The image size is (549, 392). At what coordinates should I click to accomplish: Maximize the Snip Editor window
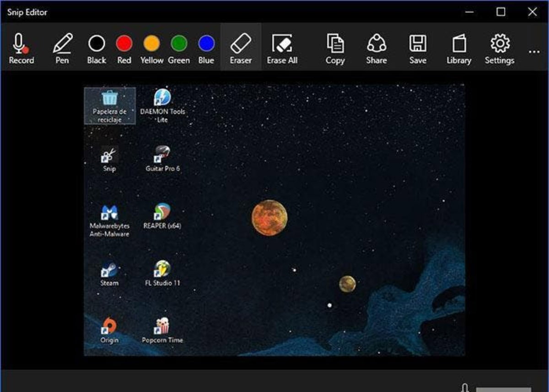(x=501, y=12)
